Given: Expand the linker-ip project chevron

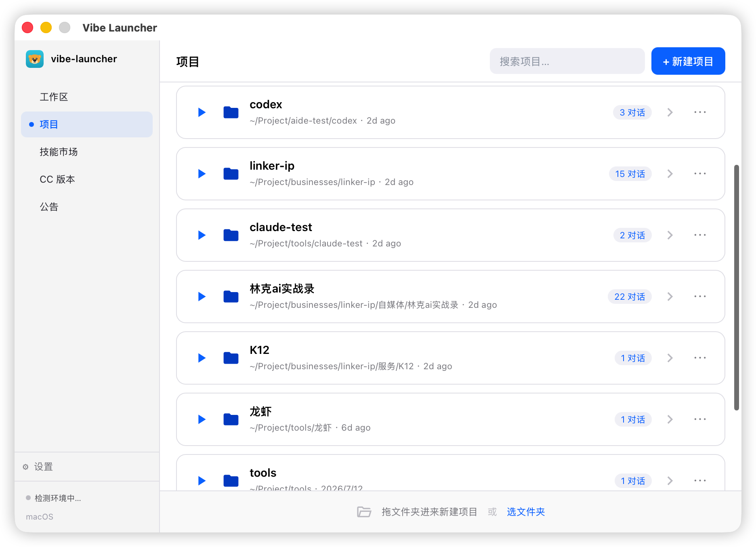Looking at the screenshot, I should pos(670,174).
